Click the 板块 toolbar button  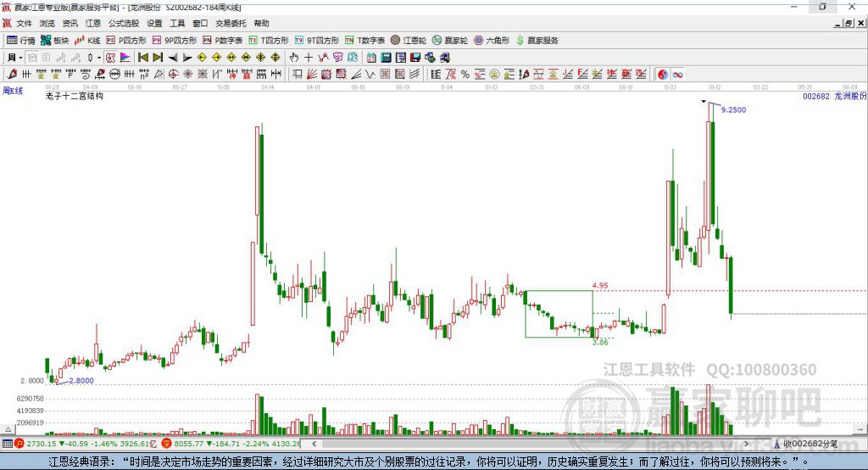click(54, 41)
